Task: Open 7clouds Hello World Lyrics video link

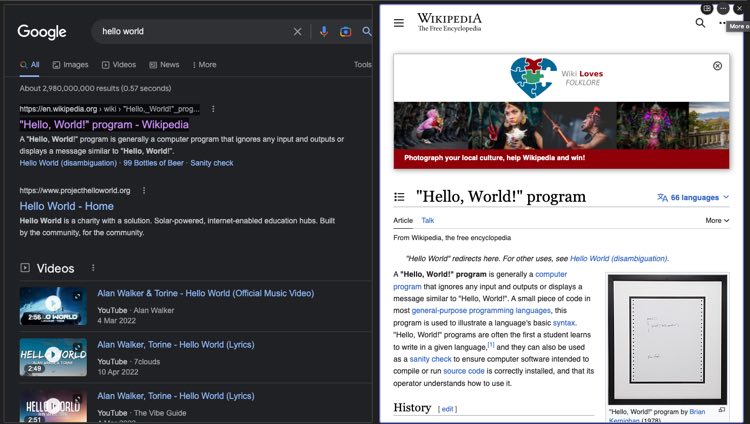Action: (176, 345)
